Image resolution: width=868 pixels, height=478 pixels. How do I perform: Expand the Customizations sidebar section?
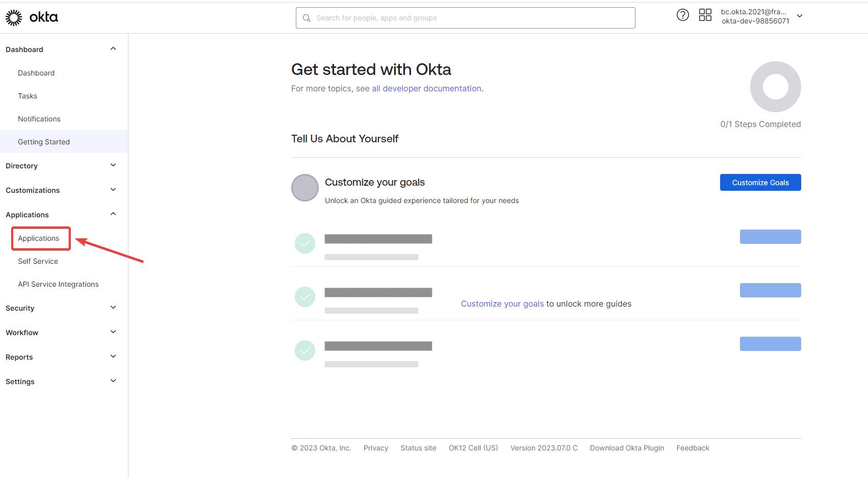click(113, 190)
